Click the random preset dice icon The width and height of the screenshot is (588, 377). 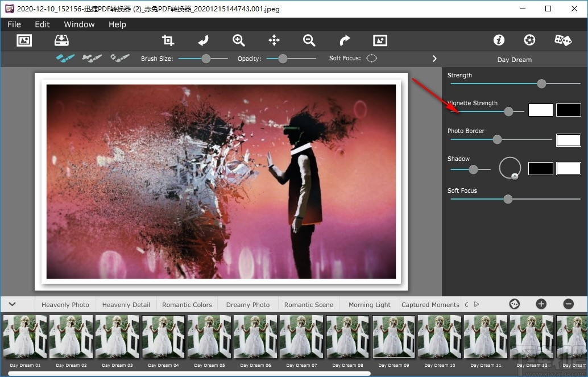562,40
